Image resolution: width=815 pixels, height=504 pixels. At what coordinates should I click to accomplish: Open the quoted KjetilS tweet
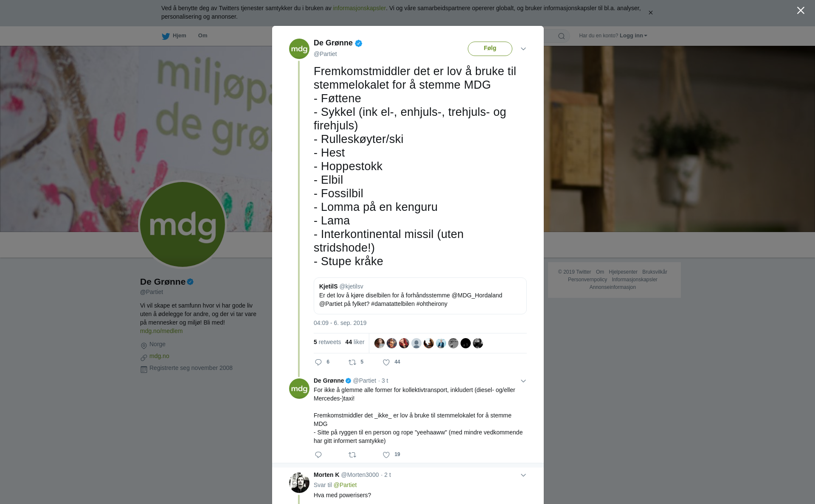click(x=420, y=296)
